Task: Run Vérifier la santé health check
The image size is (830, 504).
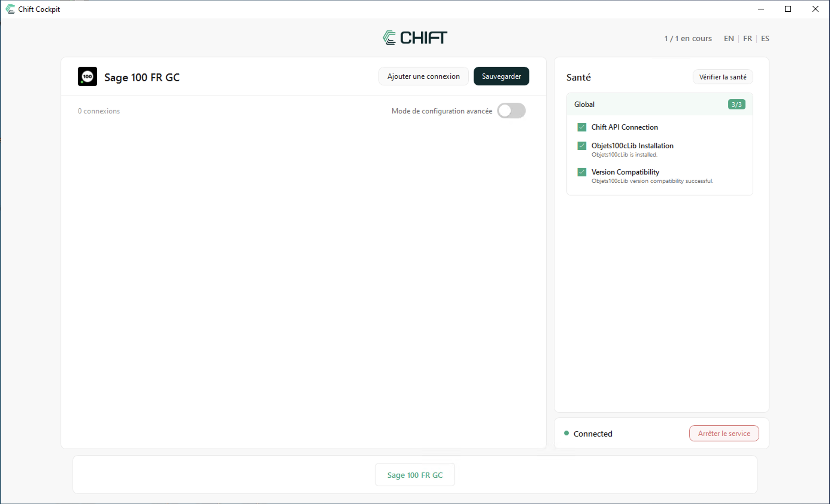Action: pos(723,77)
